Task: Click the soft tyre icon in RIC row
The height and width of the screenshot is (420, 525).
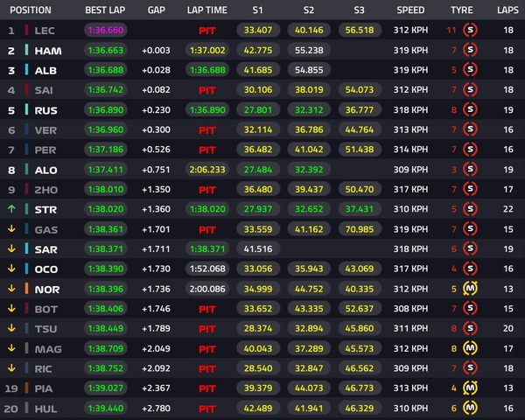Action: pos(470,368)
